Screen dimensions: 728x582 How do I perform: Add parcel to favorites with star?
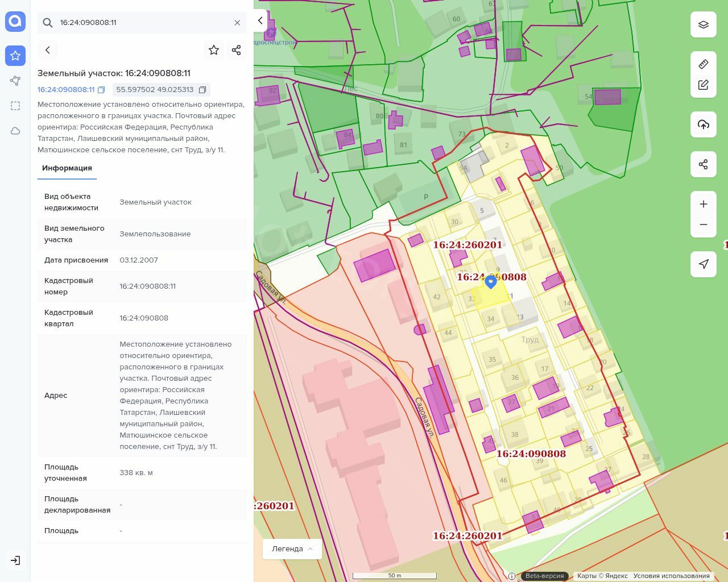click(x=214, y=50)
